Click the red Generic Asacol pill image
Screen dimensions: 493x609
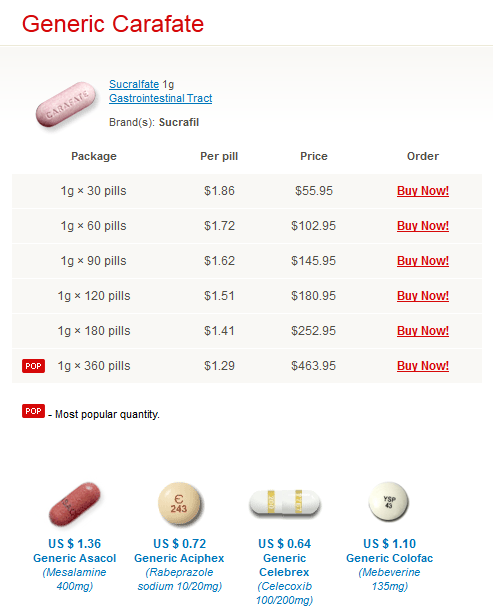(75, 504)
